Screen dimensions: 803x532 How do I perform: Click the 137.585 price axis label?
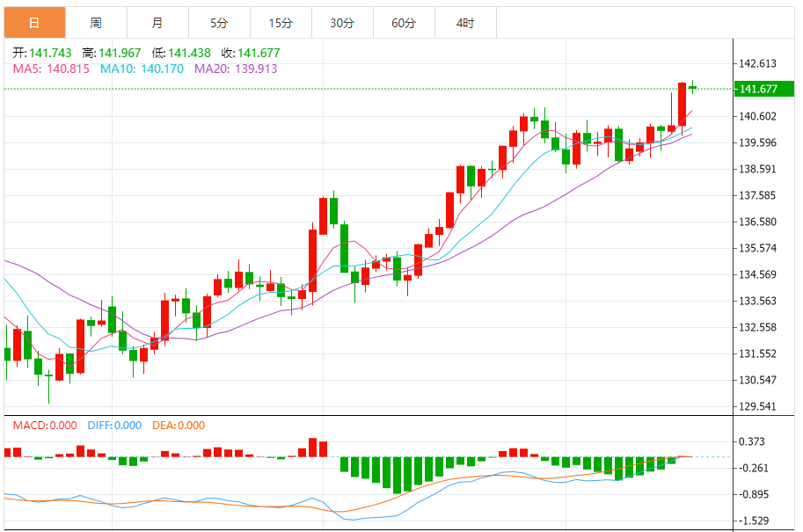pos(757,195)
